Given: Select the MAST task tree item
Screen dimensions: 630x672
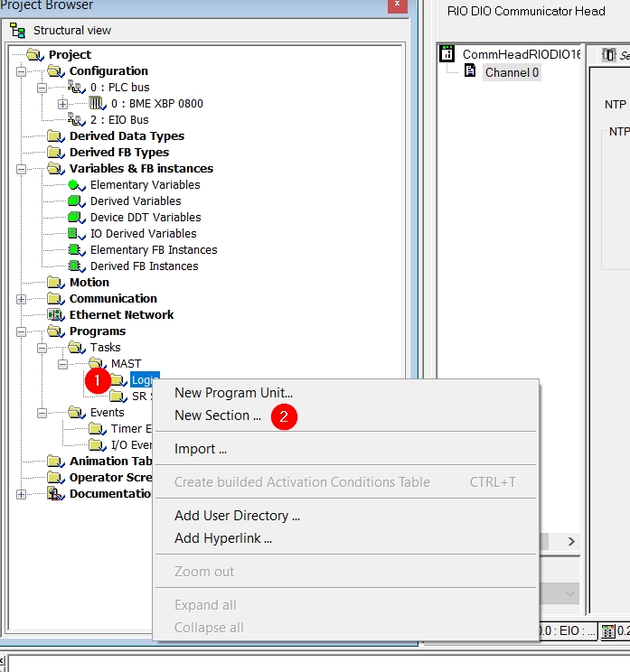Looking at the screenshot, I should [126, 364].
